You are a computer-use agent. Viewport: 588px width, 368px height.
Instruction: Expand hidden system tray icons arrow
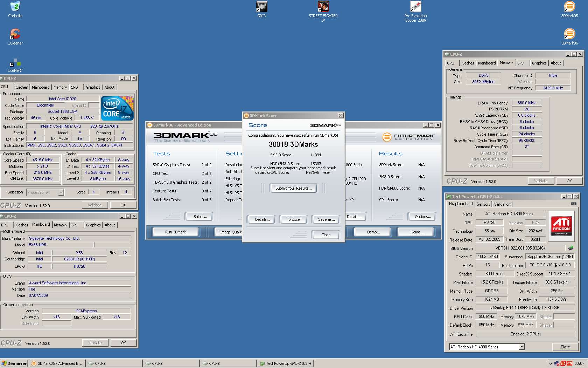pyautogui.click(x=551, y=363)
